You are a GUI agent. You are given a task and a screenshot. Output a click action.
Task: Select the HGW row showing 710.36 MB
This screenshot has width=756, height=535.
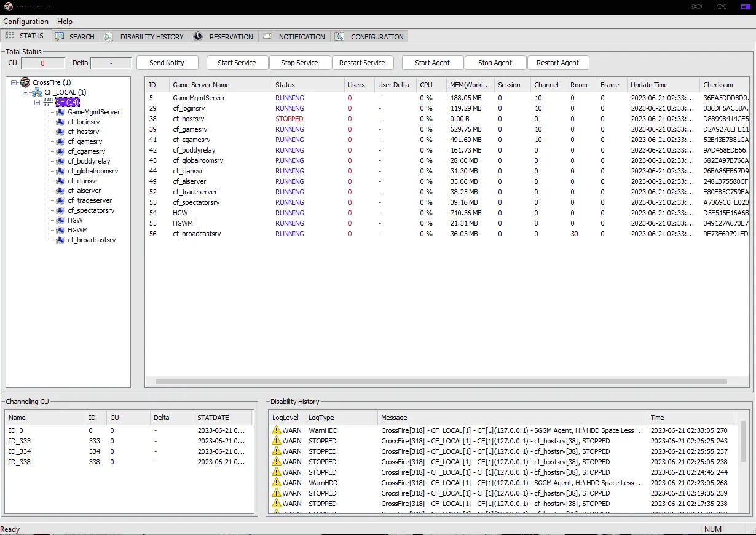pos(447,213)
